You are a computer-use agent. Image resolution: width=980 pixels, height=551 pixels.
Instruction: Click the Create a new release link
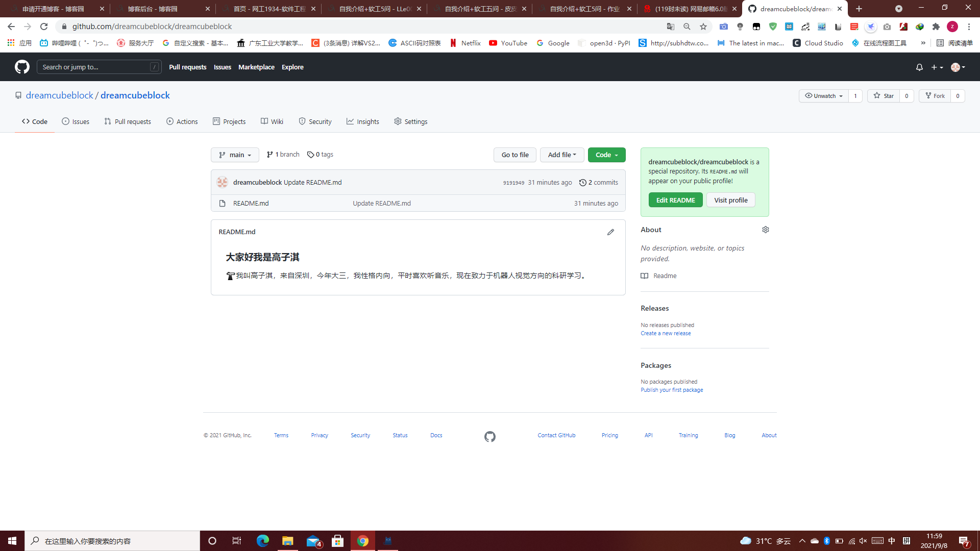[x=666, y=334]
